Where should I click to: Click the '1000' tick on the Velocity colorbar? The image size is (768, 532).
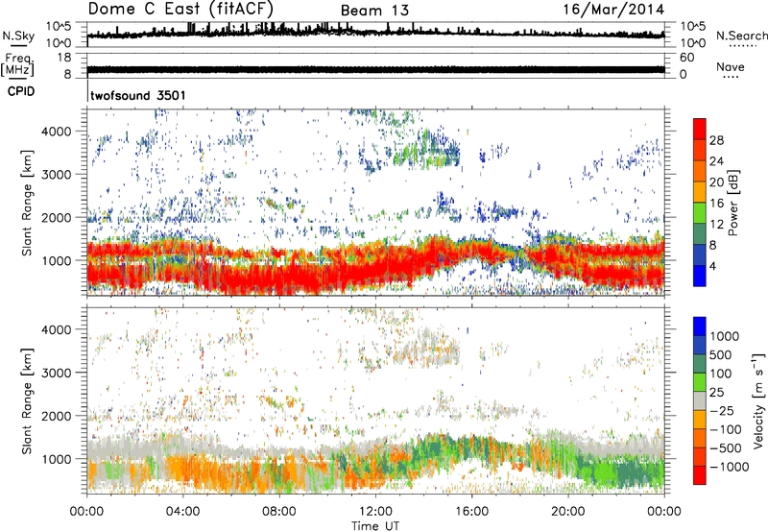point(725,336)
